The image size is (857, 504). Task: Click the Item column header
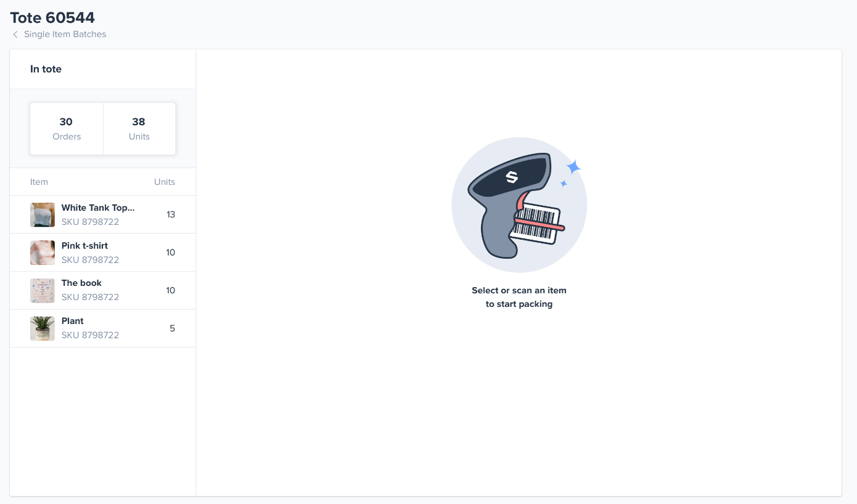(x=39, y=182)
